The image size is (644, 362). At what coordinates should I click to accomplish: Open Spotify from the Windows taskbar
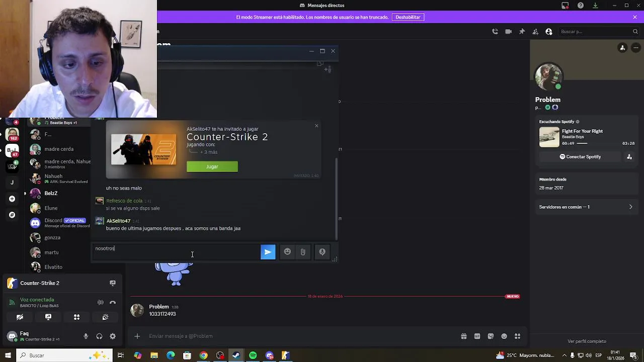click(x=253, y=355)
